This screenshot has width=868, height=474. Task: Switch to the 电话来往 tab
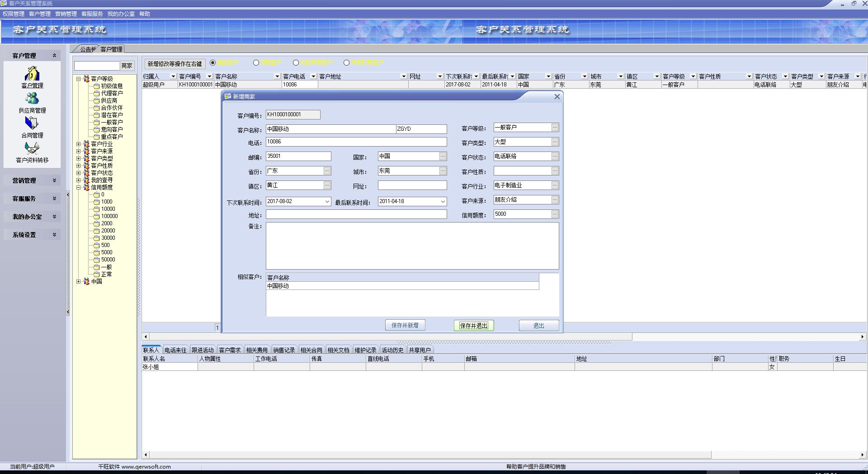(x=175, y=350)
